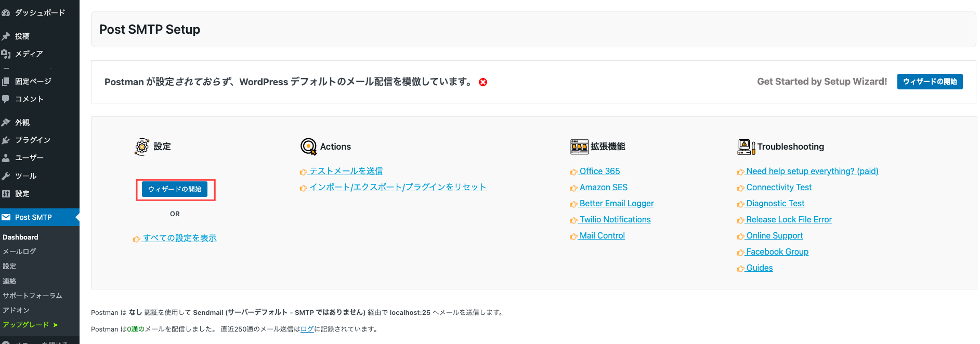Open メールログ submenu item

pyautogui.click(x=19, y=252)
